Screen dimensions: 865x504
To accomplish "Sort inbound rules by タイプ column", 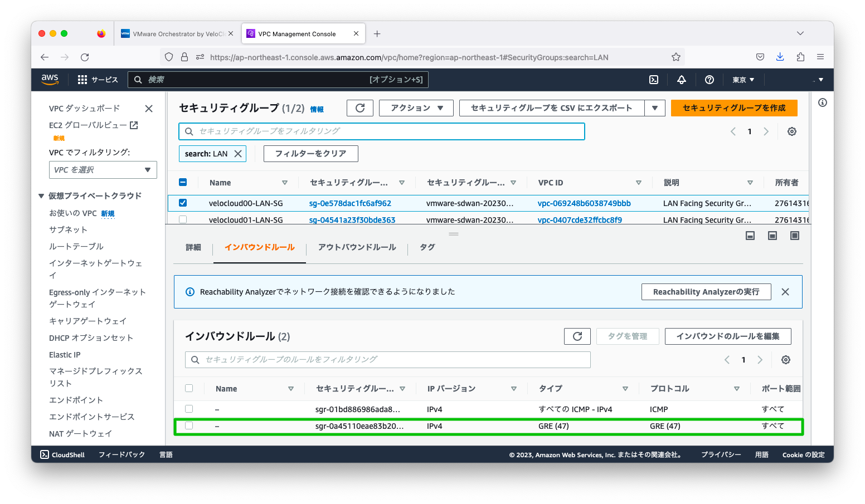I will (x=625, y=389).
